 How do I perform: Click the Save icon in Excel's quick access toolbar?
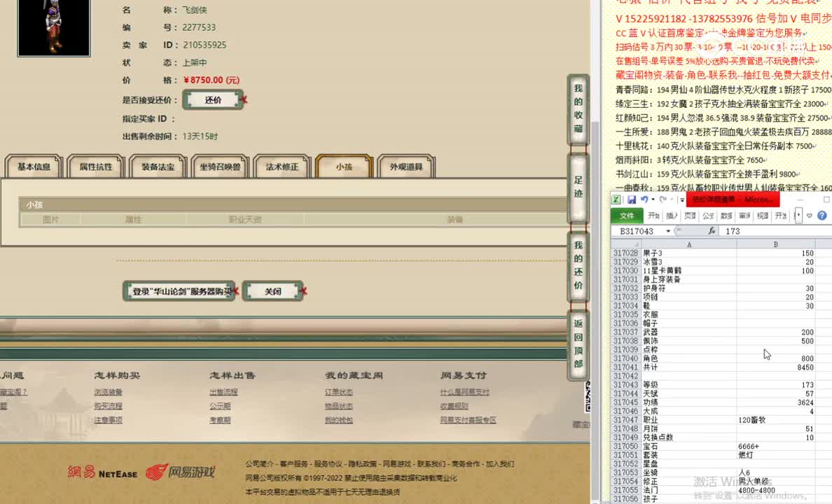[632, 199]
